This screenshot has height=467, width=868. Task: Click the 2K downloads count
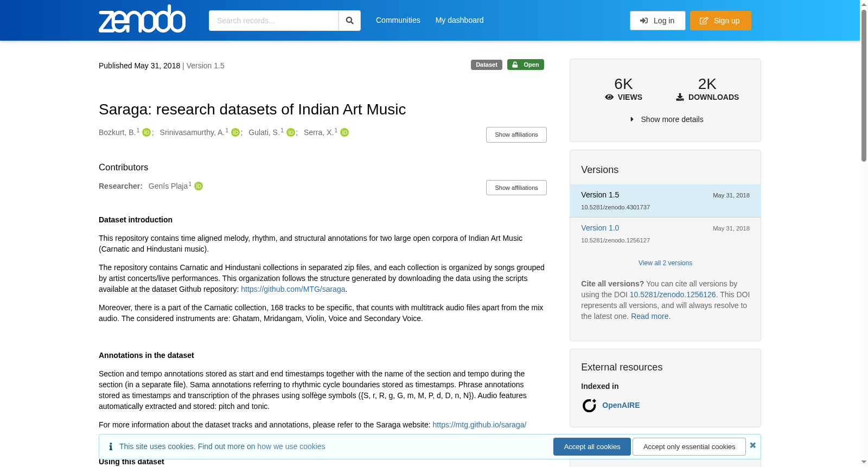tap(707, 84)
